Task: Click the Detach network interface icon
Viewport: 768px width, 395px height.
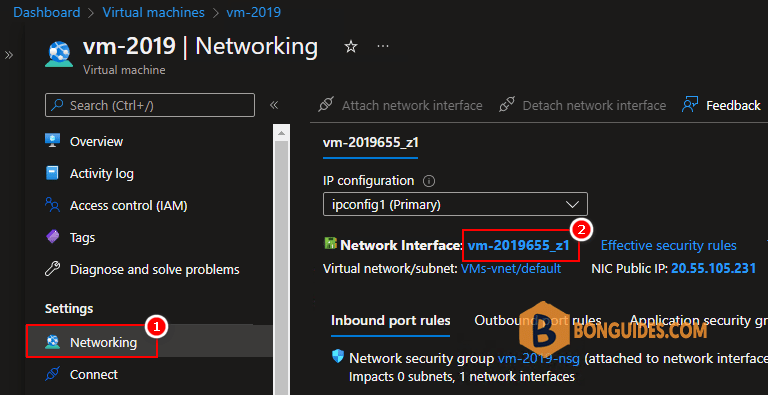Action: pos(506,105)
